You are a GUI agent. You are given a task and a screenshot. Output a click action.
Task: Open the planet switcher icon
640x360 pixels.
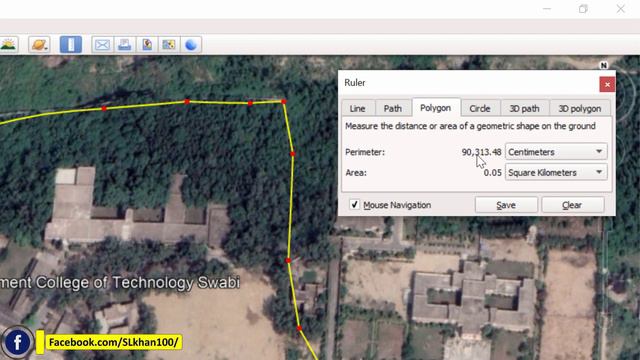pyautogui.click(x=39, y=44)
